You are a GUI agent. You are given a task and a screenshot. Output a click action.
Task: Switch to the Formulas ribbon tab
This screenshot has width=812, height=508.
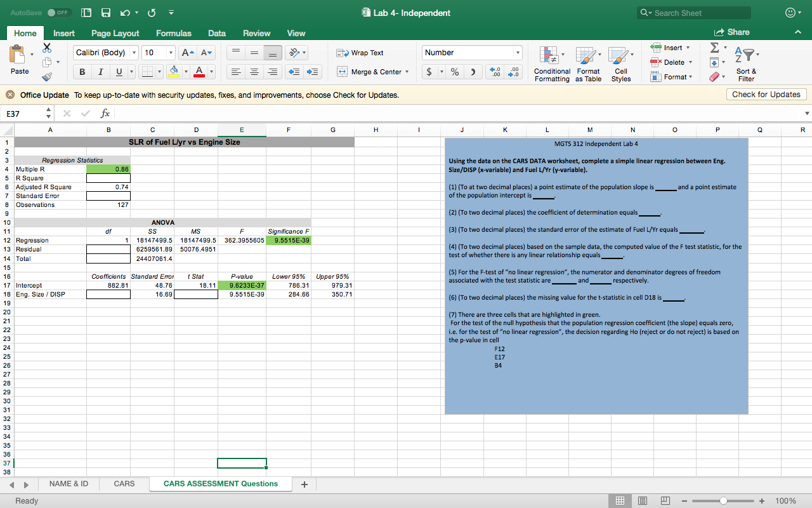click(x=173, y=33)
